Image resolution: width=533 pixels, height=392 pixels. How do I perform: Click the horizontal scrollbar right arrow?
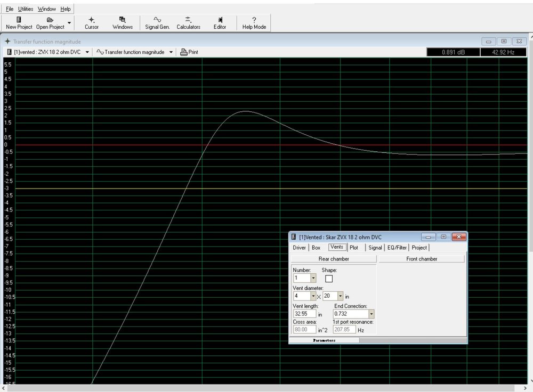tap(525, 388)
